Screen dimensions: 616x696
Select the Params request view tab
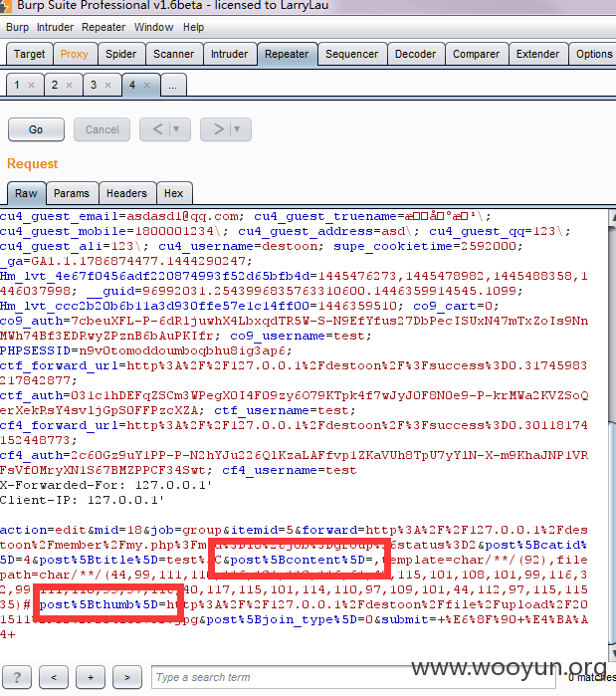coord(72,193)
